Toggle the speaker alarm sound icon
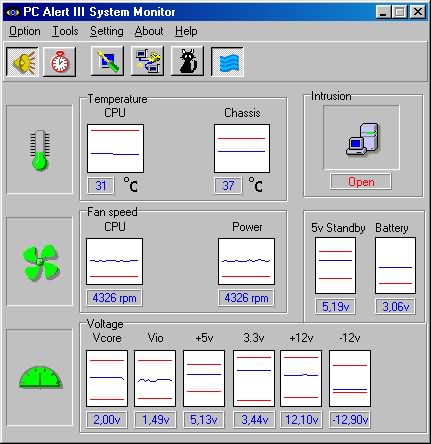Image resolution: width=431 pixels, height=444 pixels. click(x=22, y=62)
